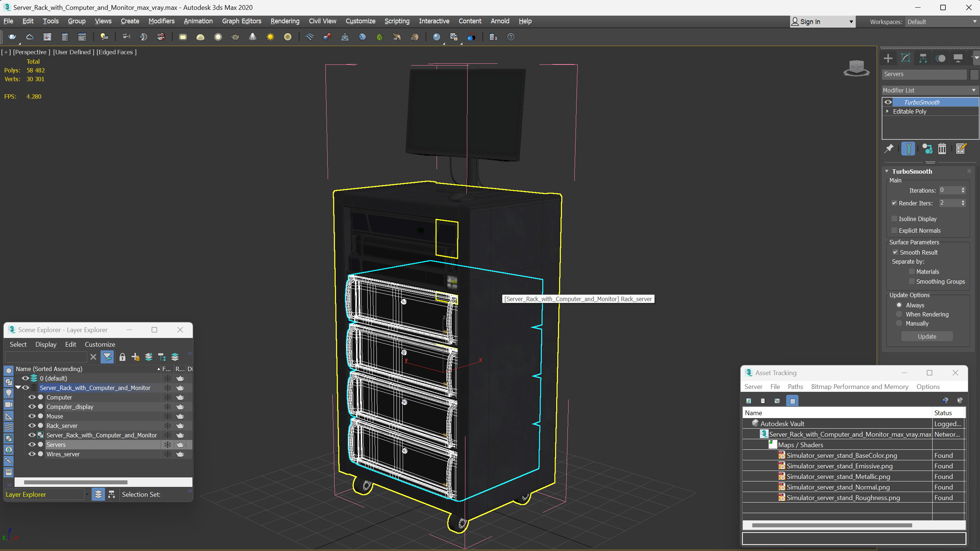This screenshot has width=980, height=551.
Task: Open the Scripting menu
Action: 397,21
